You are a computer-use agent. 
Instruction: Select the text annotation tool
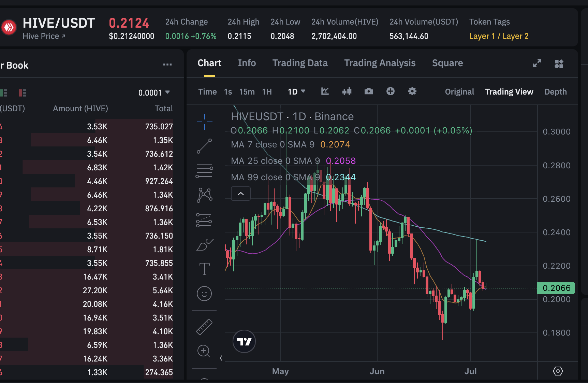tap(204, 269)
